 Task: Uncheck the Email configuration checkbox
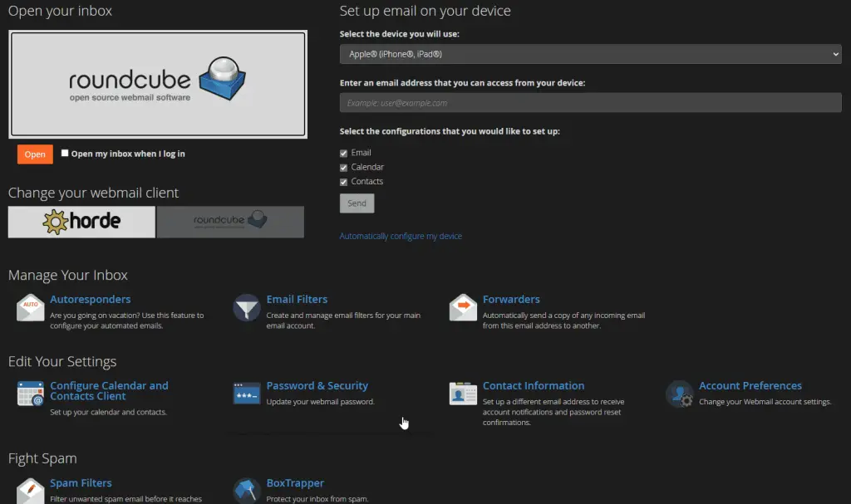point(343,153)
